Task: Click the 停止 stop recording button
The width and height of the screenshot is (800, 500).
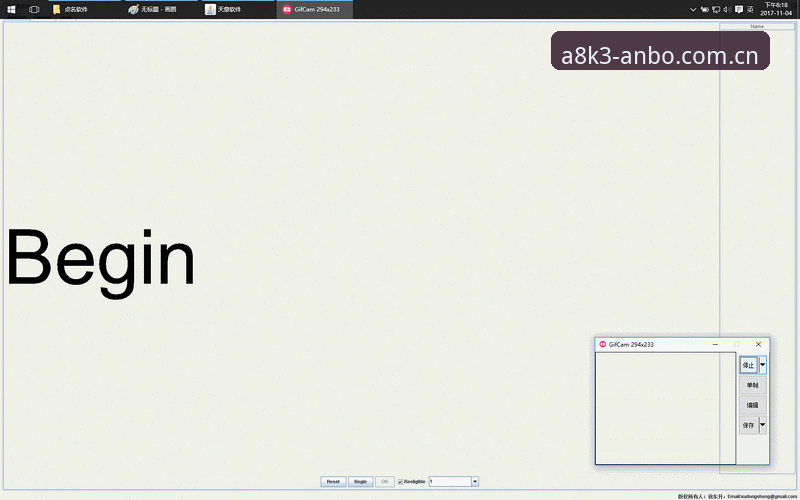Action: coord(748,365)
